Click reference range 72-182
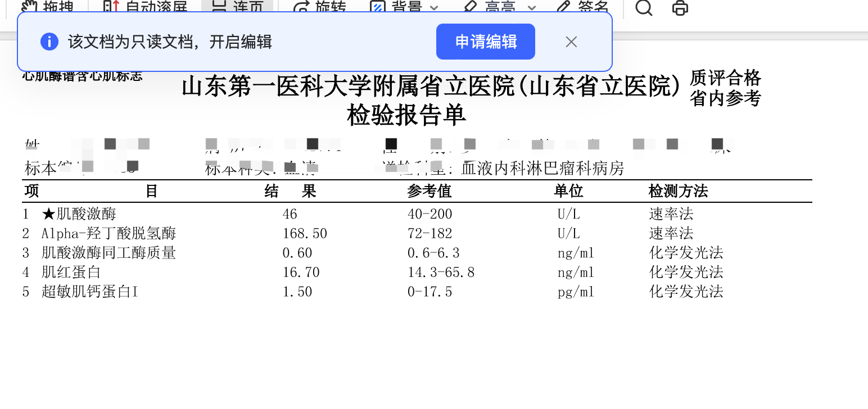Image resolution: width=868 pixels, height=409 pixels. [430, 233]
